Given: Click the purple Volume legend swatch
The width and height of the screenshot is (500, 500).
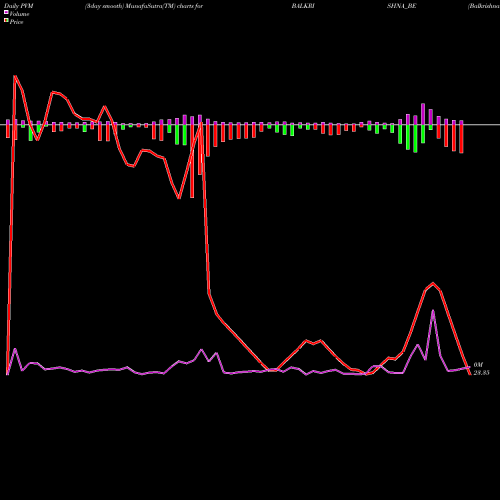Looking at the screenshot, I should pos(6,13).
